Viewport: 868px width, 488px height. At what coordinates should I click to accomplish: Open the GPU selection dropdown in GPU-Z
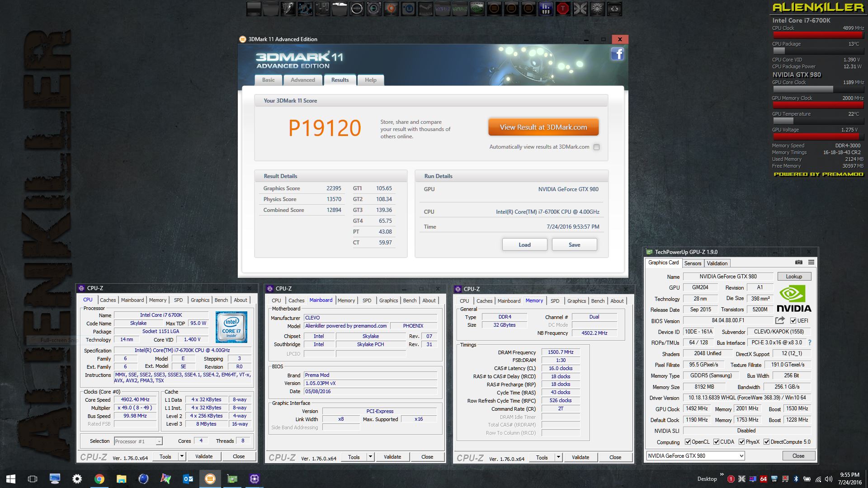741,456
